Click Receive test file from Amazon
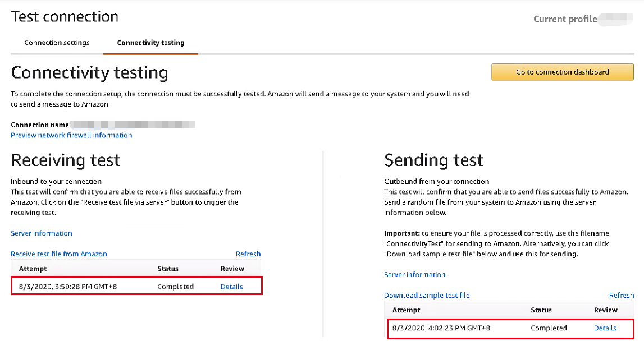The height and width of the screenshot is (364, 644). tap(59, 254)
